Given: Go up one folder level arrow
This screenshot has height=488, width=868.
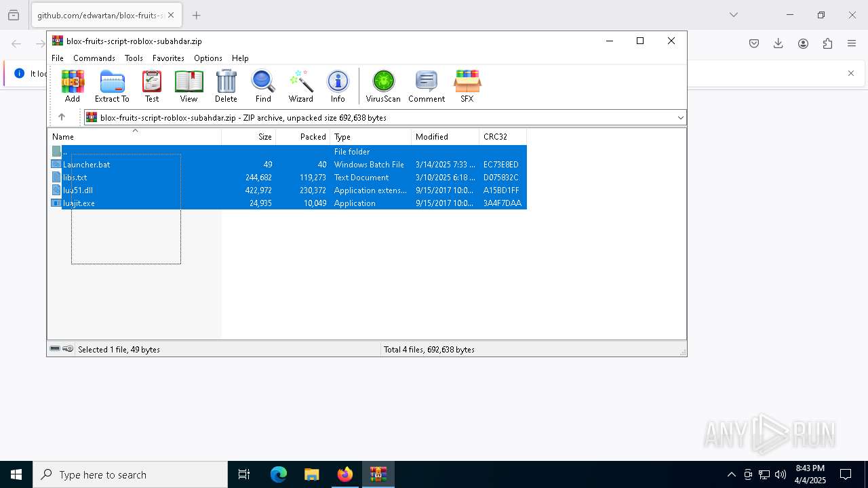Looking at the screenshot, I should (x=62, y=117).
